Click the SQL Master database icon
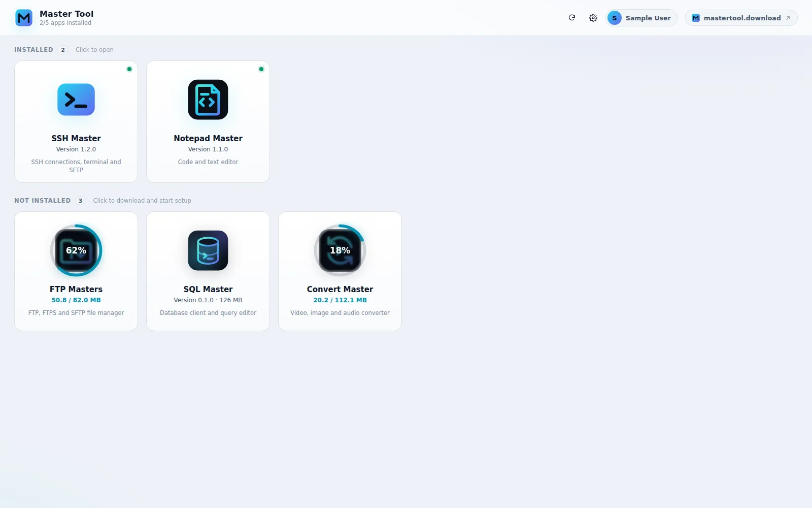Image resolution: width=812 pixels, height=508 pixels. click(x=208, y=250)
